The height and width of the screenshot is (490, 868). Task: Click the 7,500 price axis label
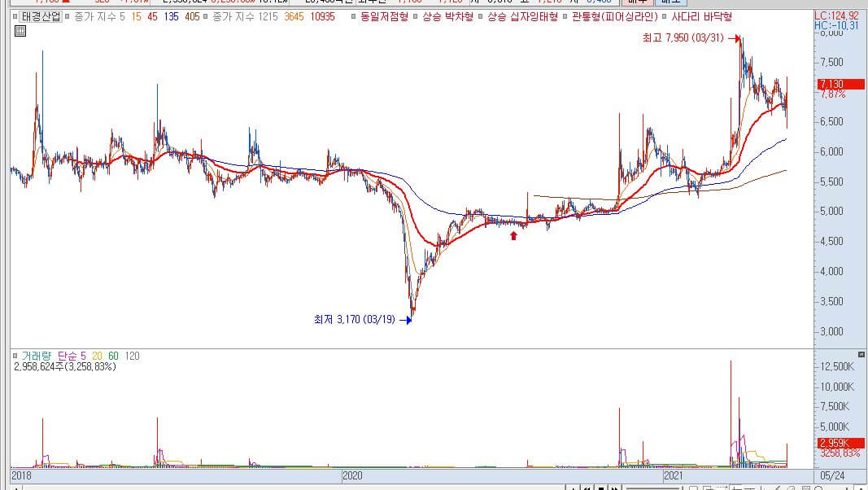pos(832,62)
